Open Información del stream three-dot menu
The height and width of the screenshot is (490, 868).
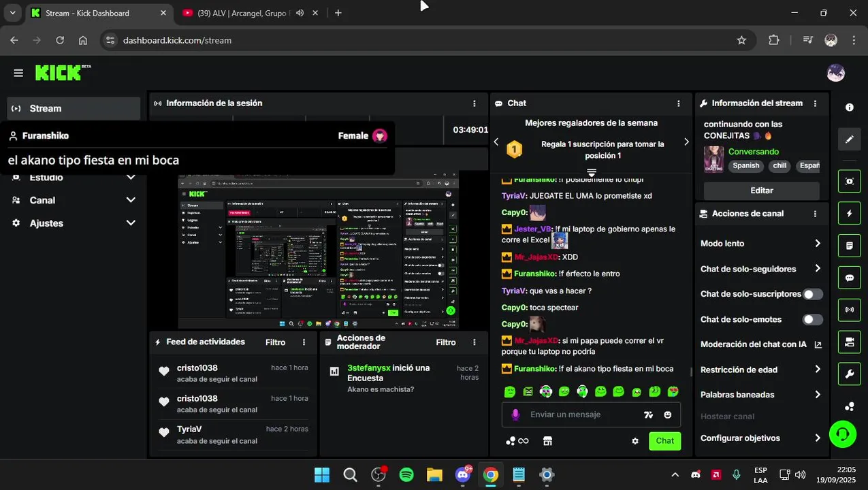816,103
